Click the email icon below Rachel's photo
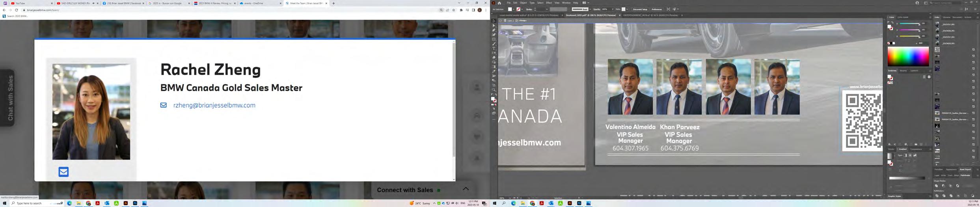 [x=63, y=172]
